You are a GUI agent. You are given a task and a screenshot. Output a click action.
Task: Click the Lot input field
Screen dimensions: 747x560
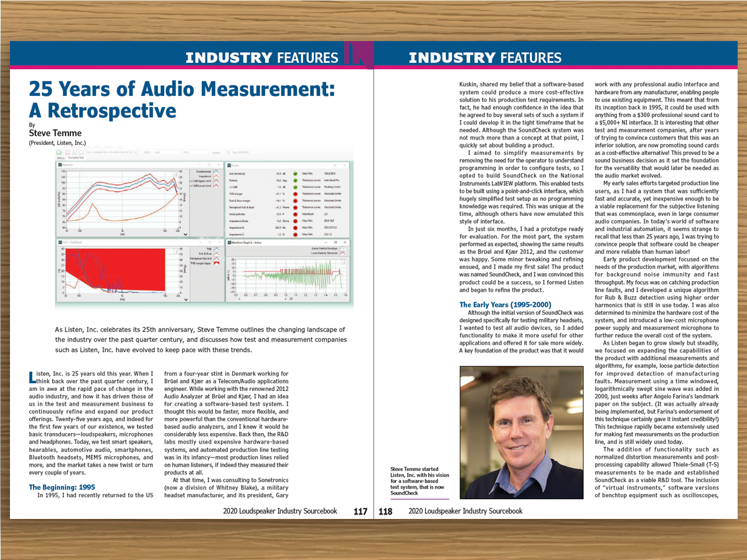(171, 152)
